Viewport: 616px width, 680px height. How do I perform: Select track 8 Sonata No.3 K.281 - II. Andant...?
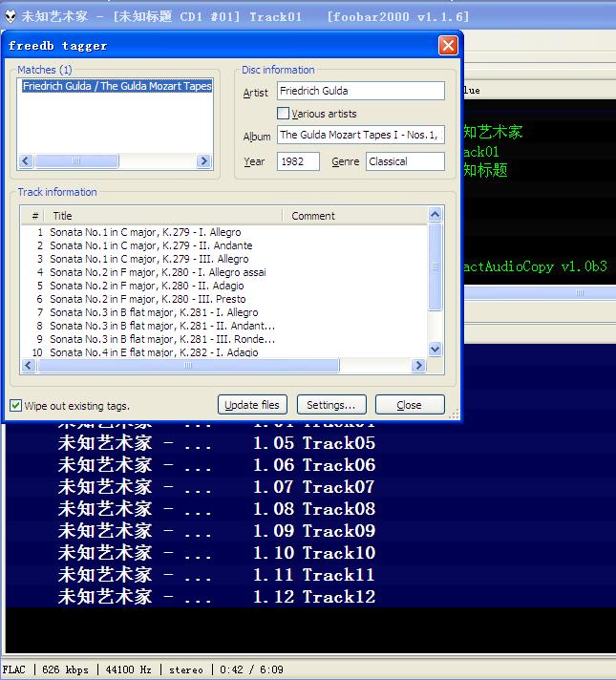[x=224, y=326]
